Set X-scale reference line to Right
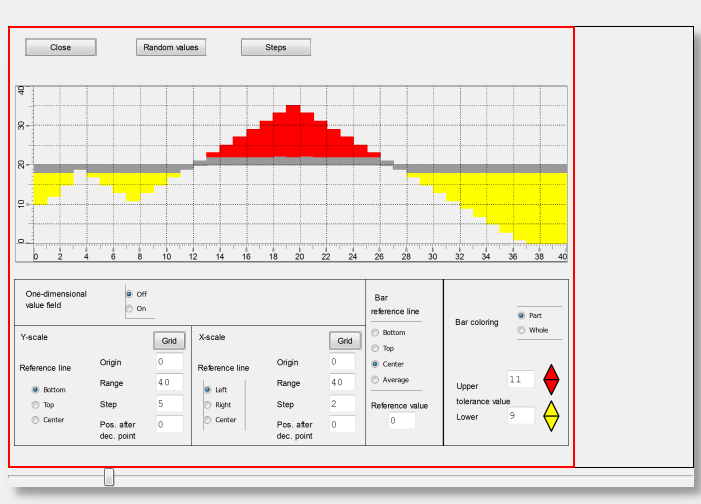This screenshot has height=504, width=701. pos(208,405)
